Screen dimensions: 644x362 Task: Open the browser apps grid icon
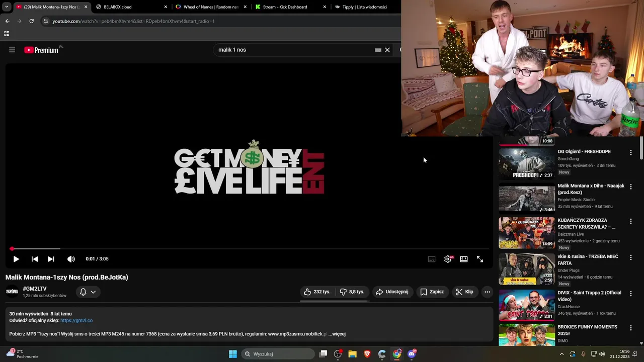coord(7,34)
